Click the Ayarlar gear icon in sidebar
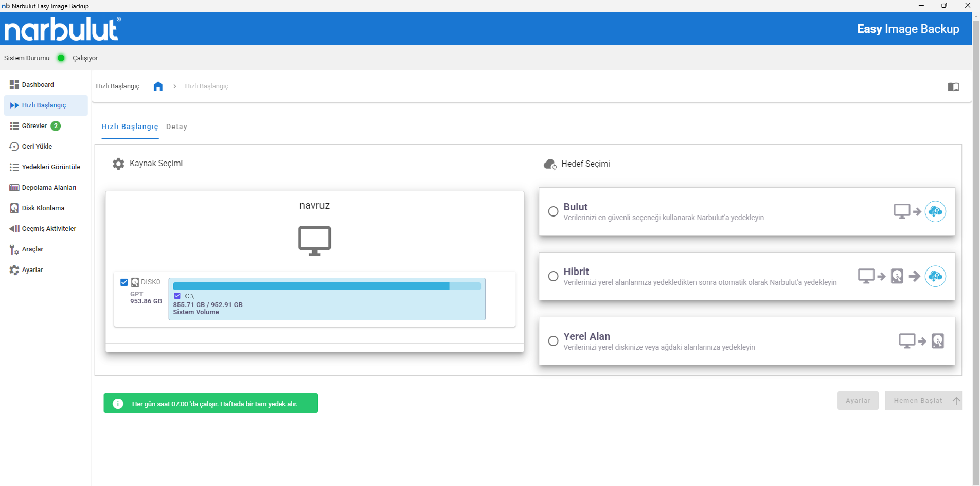Viewport: 980px width, 486px height. click(14, 270)
